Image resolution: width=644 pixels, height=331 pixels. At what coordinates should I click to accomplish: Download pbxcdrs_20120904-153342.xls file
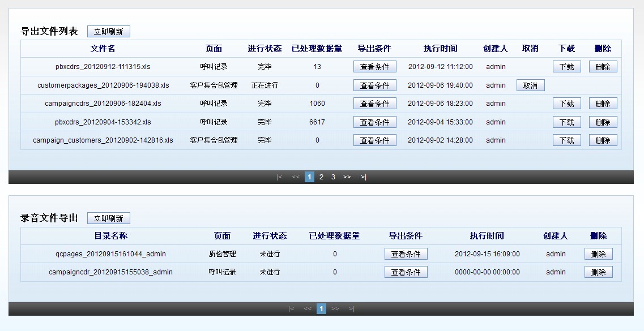coord(566,122)
